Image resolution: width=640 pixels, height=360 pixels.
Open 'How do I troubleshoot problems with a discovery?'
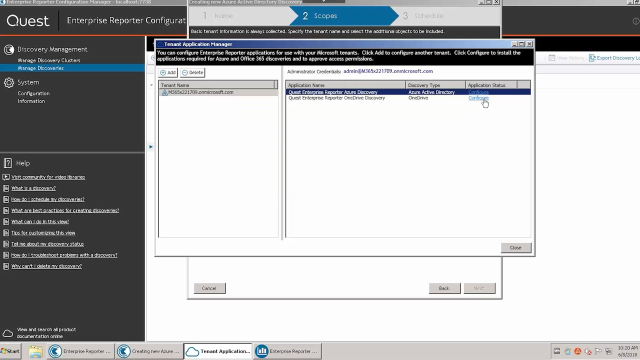coord(64,255)
